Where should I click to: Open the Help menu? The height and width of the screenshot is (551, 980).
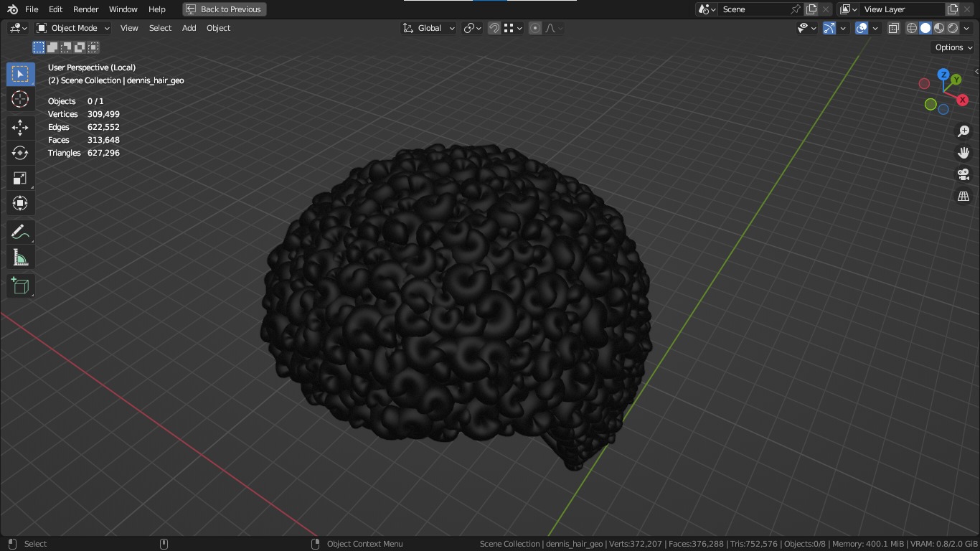pyautogui.click(x=156, y=9)
